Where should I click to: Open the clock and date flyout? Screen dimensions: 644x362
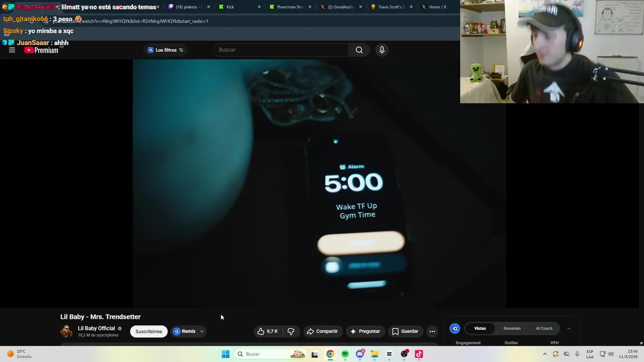(628, 354)
